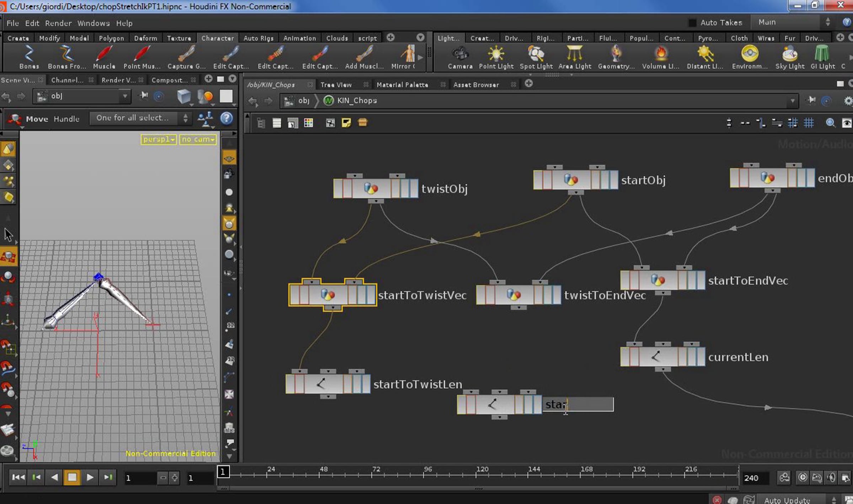
Task: Switch to the Tree View tab
Action: pos(336,85)
